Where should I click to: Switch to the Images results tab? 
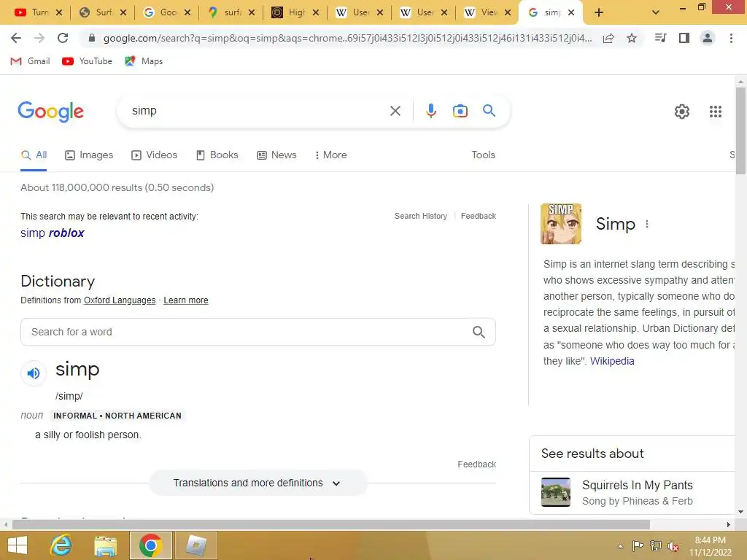89,155
